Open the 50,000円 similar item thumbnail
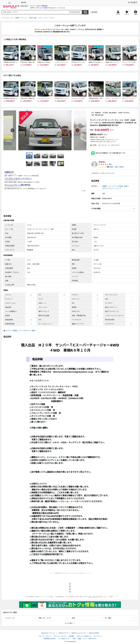 coord(96,53)
